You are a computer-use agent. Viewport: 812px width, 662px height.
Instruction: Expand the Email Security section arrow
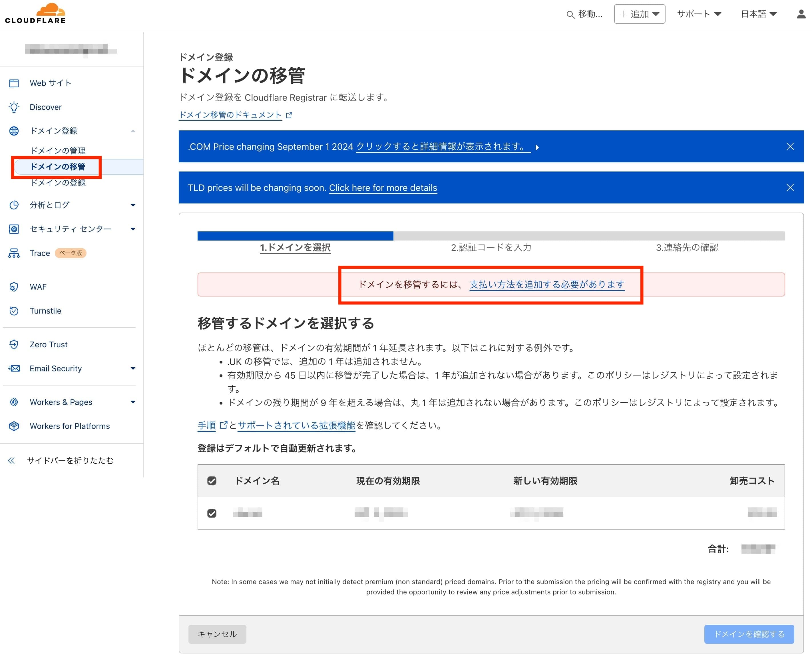point(133,368)
